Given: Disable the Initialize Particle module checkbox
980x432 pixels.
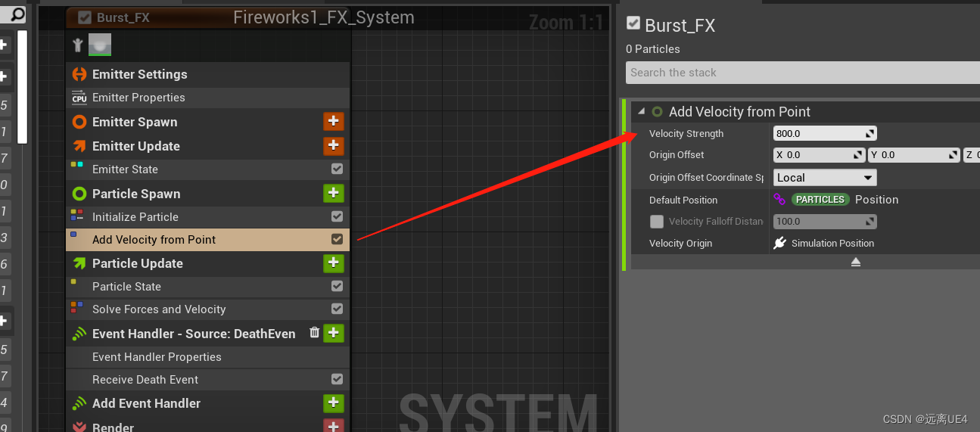Looking at the screenshot, I should click(x=337, y=216).
